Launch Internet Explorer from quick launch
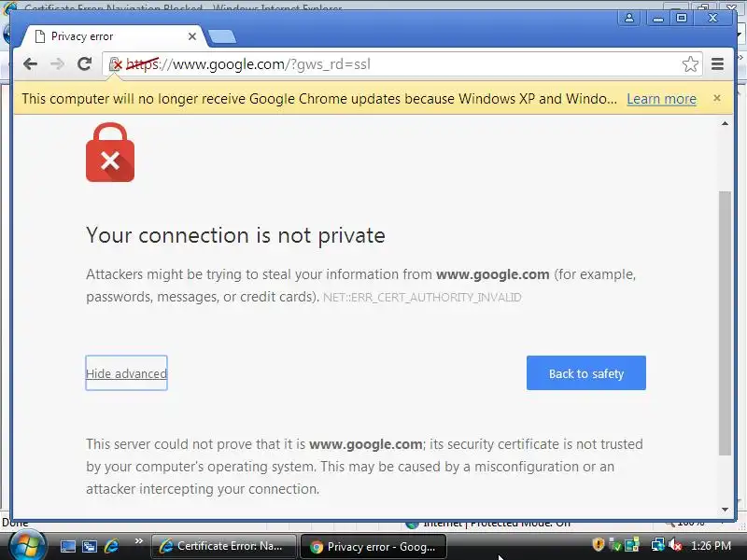The width and height of the screenshot is (747, 560). point(111,546)
